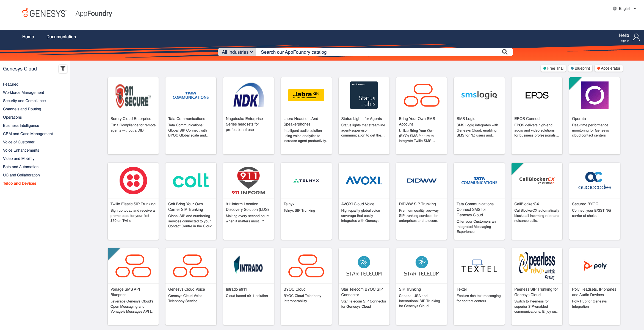Open the Documentation menu item

click(x=61, y=37)
